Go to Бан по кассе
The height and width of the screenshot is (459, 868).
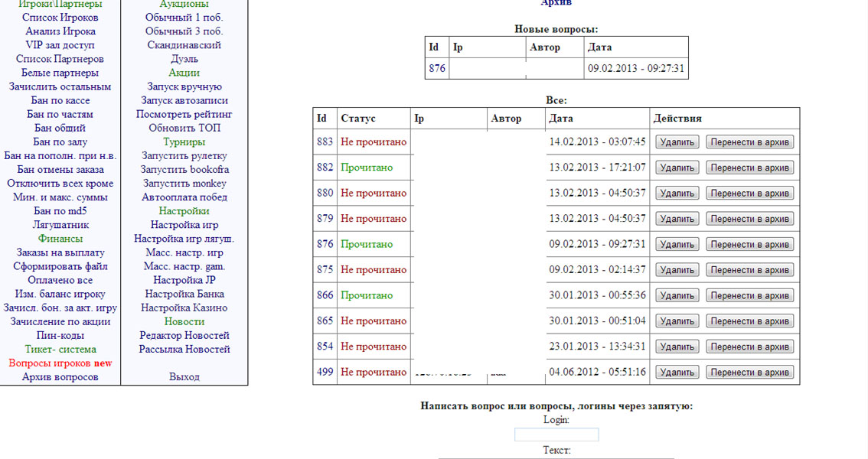click(60, 100)
